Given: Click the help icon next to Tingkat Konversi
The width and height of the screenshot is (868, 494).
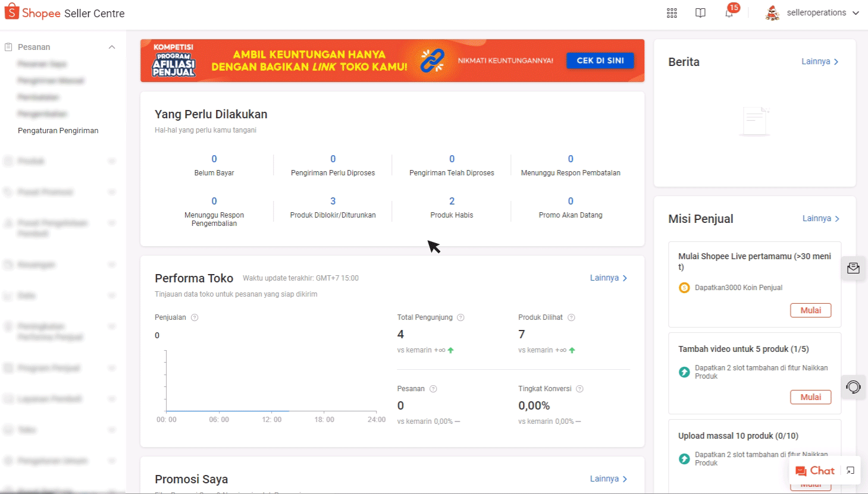Looking at the screenshot, I should 579,389.
